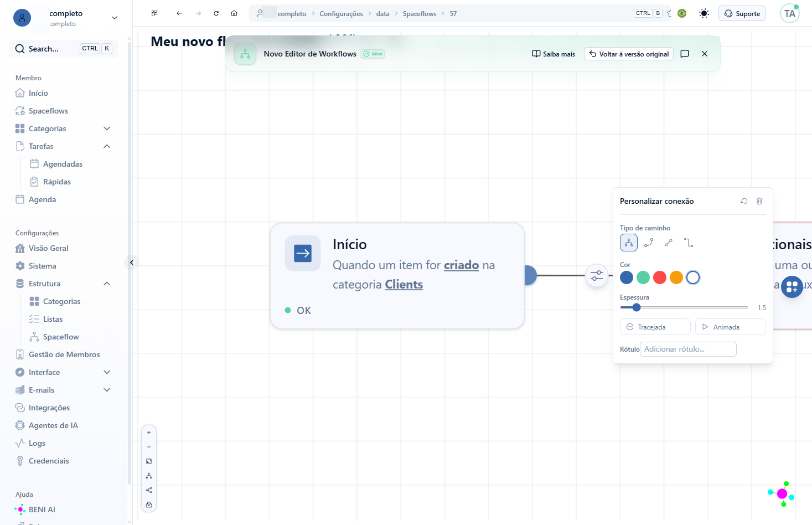Select the curved bezier path type
Image resolution: width=812 pixels, height=525 pixels.
[x=649, y=243]
